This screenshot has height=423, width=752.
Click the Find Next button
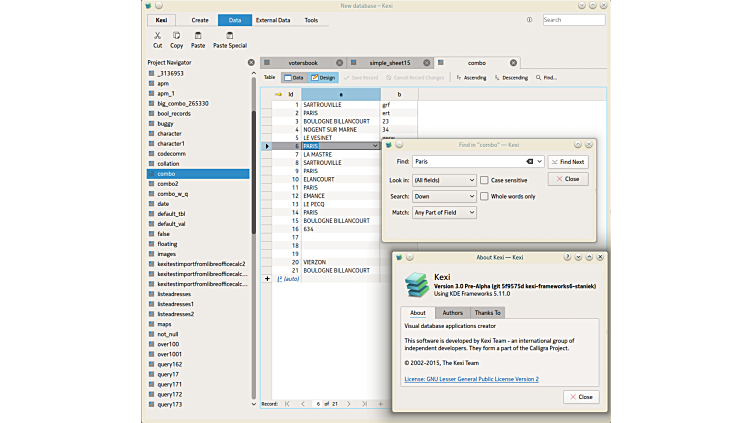point(568,161)
